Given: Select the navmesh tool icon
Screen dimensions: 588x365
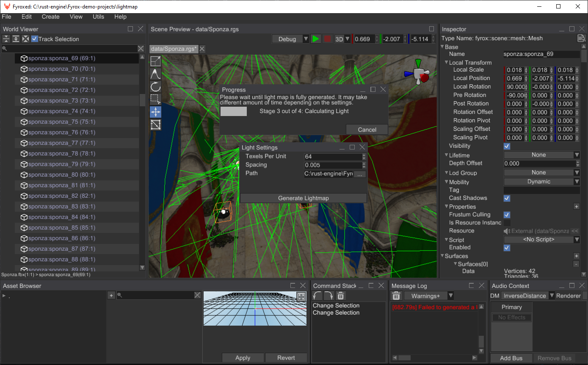Looking at the screenshot, I should pyautogui.click(x=156, y=125).
